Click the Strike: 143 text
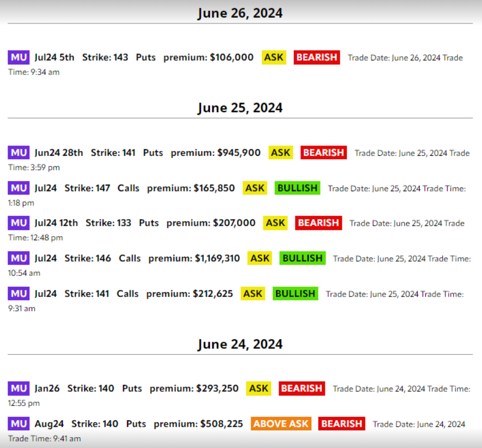Image resolution: width=482 pixels, height=448 pixels. point(105,57)
